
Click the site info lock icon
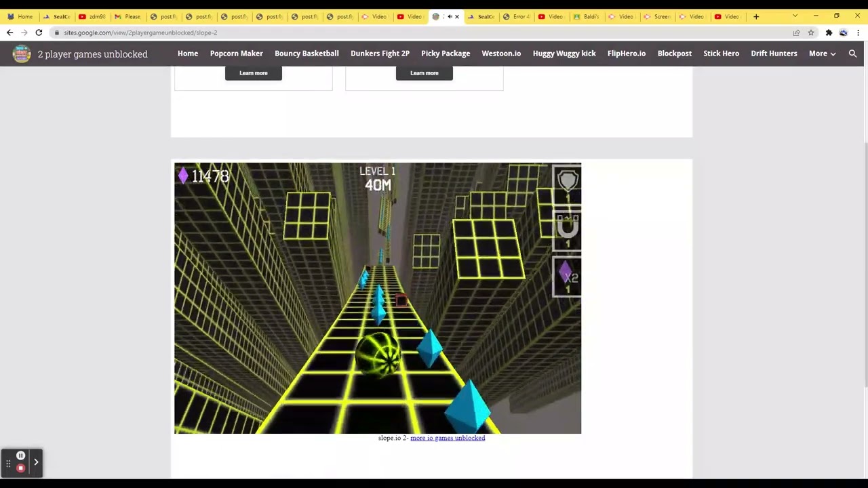tap(57, 33)
